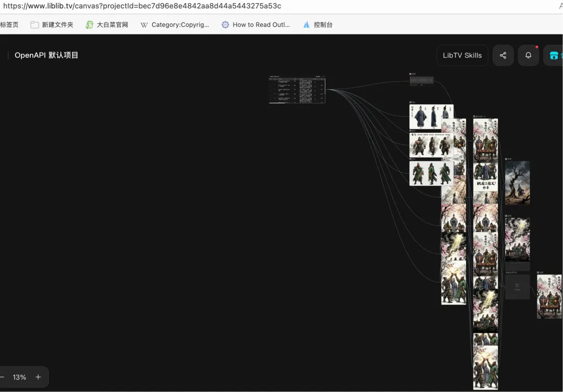
Task: Select the dark smoke lightning image node
Action: (x=518, y=240)
